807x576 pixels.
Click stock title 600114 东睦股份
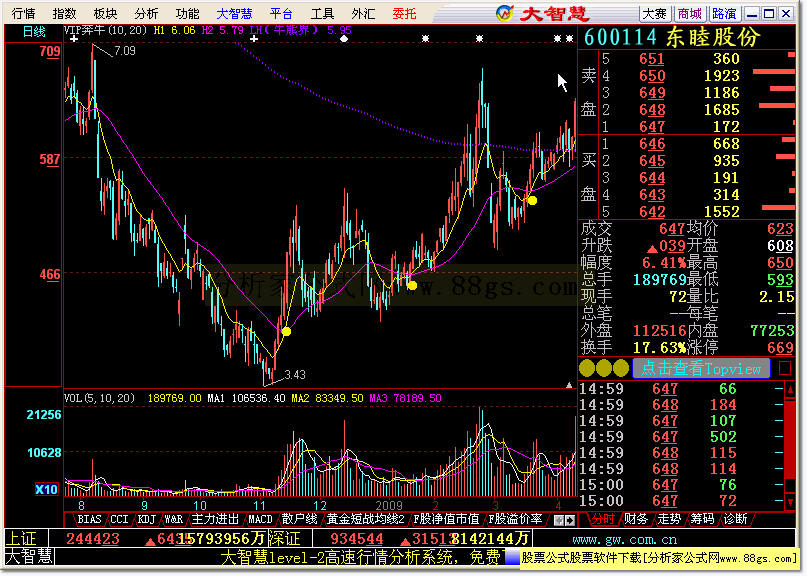pyautogui.click(x=673, y=37)
